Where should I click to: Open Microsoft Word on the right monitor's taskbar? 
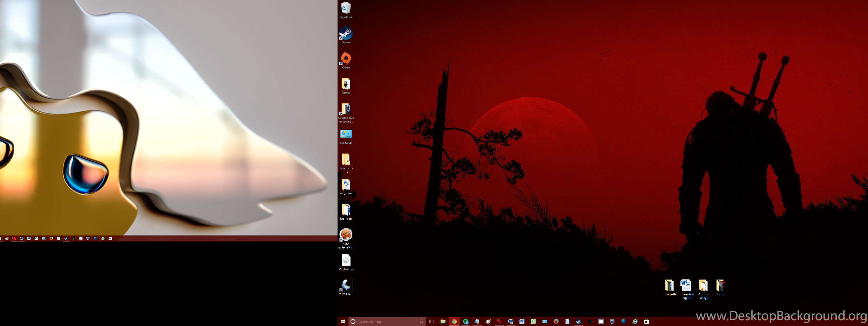(x=522, y=321)
